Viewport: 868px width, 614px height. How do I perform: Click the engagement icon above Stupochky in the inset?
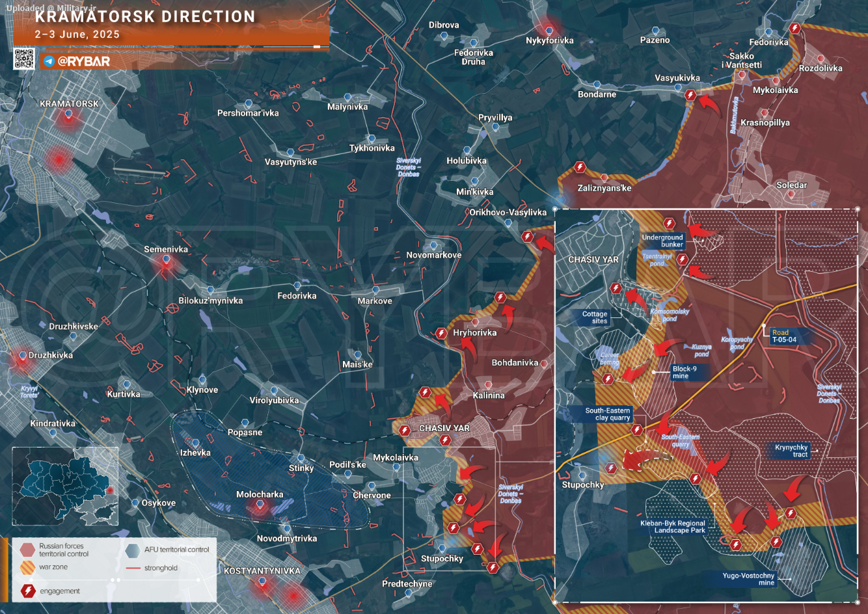[x=610, y=468]
